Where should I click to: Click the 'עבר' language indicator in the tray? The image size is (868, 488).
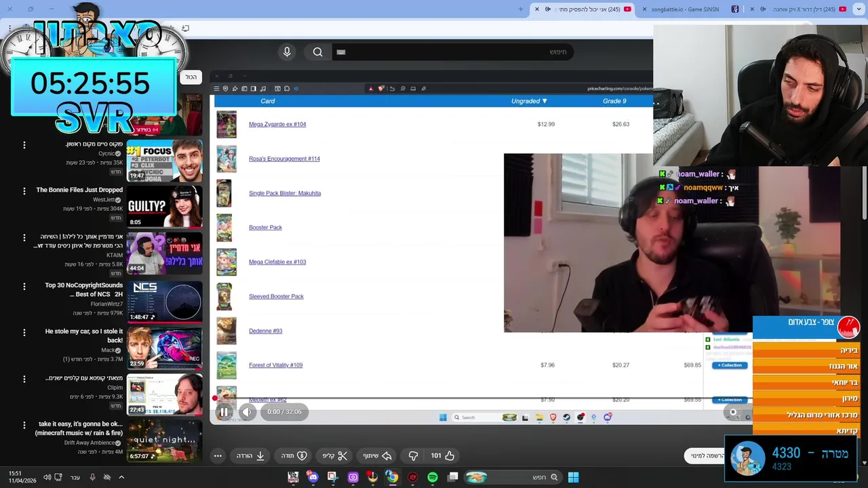pos(75,477)
